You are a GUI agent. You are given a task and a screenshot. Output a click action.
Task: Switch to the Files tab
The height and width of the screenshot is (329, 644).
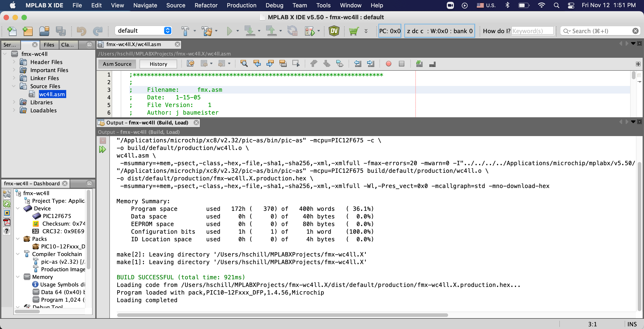(x=49, y=45)
